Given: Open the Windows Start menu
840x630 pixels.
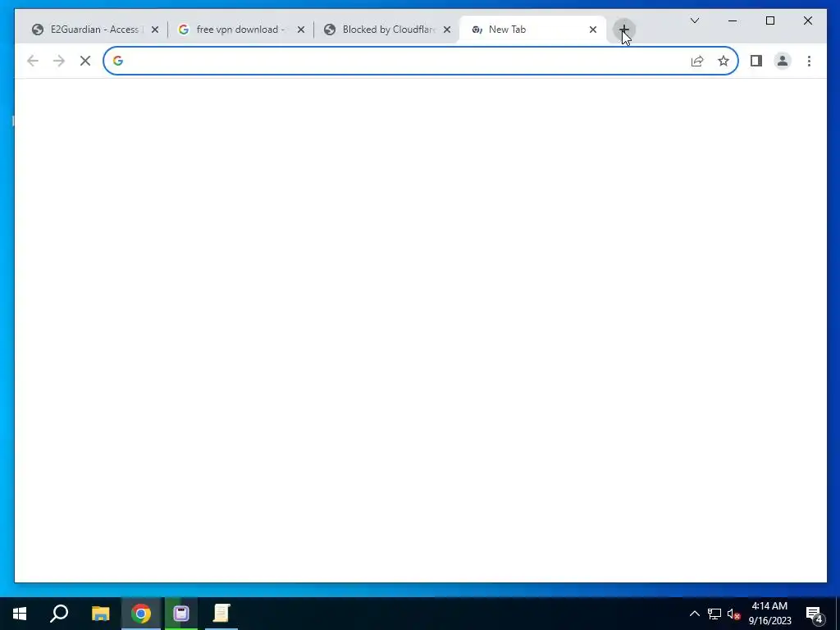Looking at the screenshot, I should pos(20,614).
